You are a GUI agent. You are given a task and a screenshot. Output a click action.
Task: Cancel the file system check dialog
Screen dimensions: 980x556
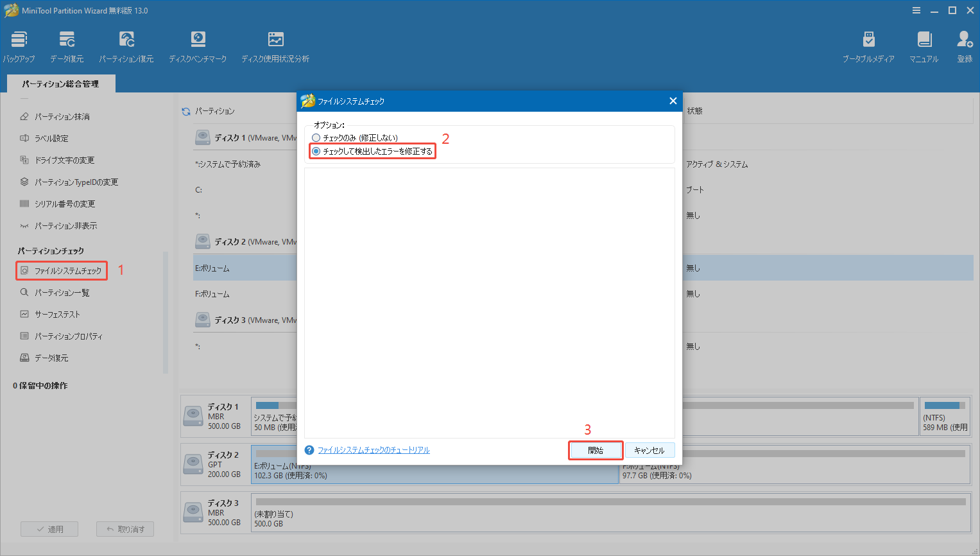click(x=649, y=450)
